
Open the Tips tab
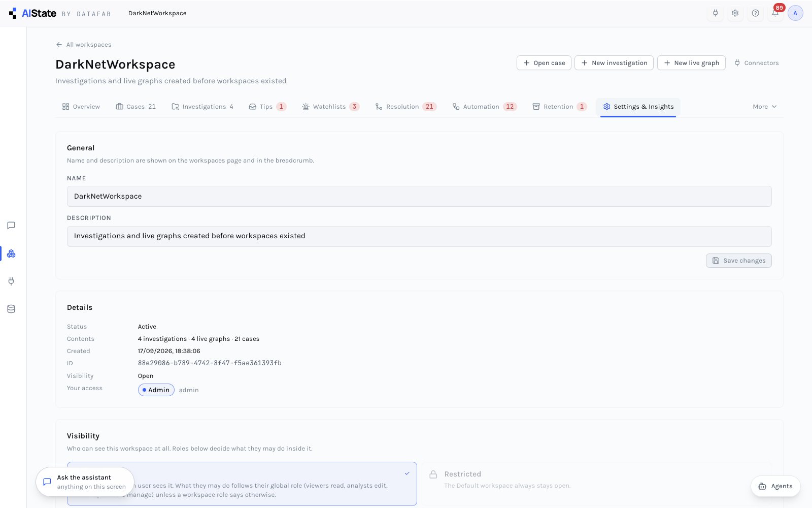point(267,107)
